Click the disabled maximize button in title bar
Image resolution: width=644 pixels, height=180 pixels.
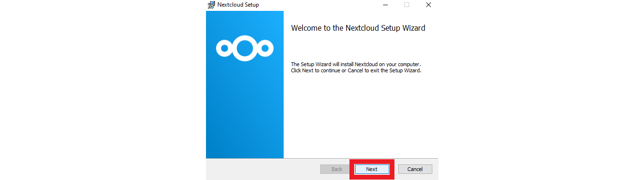click(406, 5)
